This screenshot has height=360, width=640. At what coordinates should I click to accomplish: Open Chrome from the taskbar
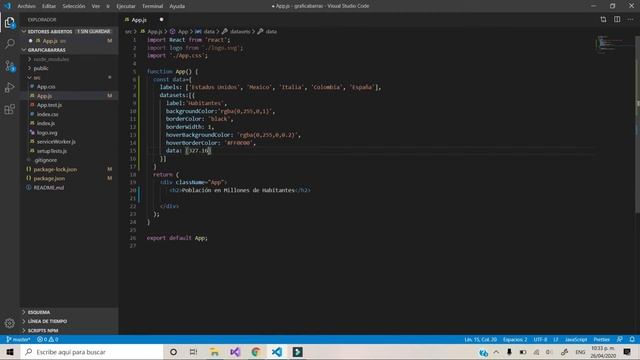point(256,352)
